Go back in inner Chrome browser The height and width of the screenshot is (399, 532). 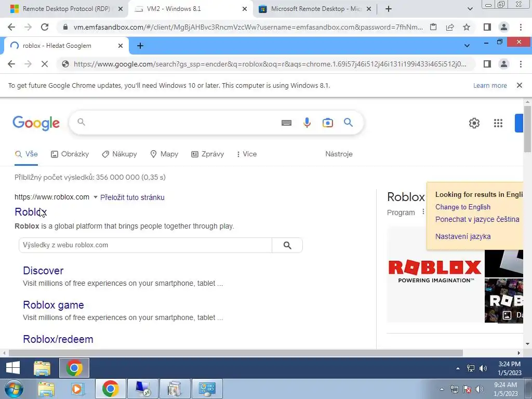(x=11, y=64)
